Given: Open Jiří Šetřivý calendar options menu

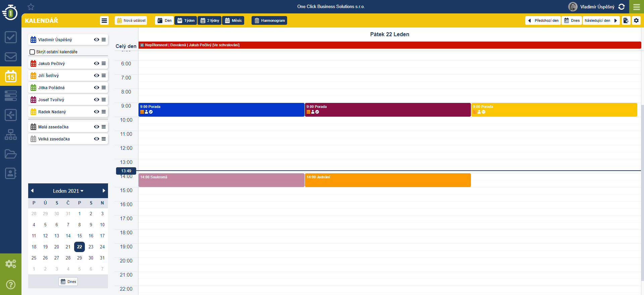Looking at the screenshot, I should [x=104, y=75].
